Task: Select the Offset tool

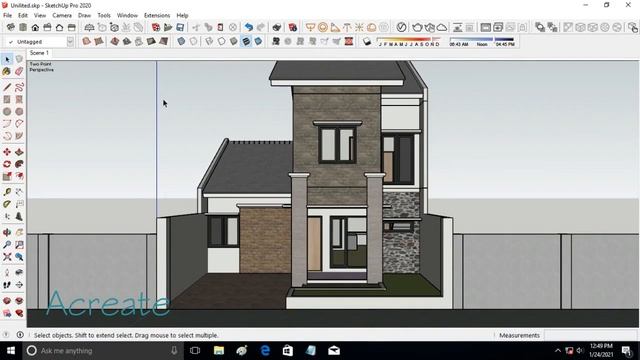Action: click(x=19, y=176)
